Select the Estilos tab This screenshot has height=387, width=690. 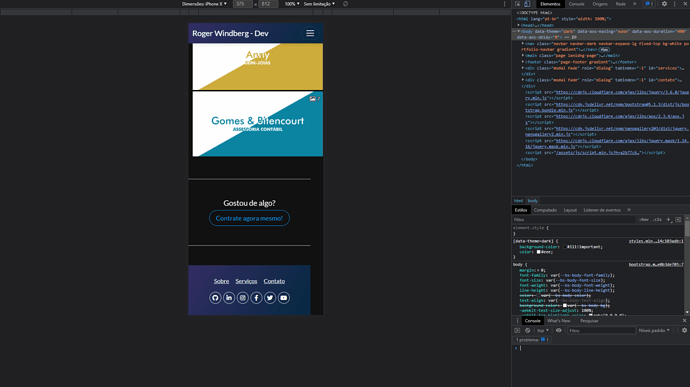tap(521, 210)
